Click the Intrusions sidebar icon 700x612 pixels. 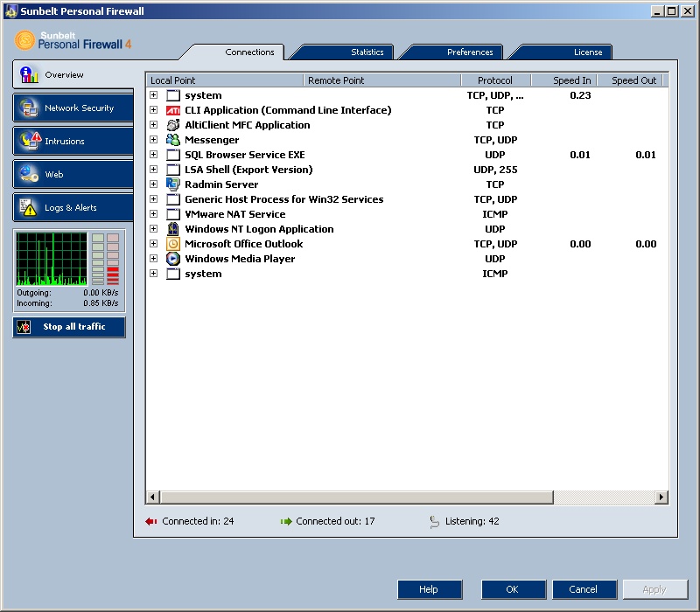pyautogui.click(x=31, y=141)
